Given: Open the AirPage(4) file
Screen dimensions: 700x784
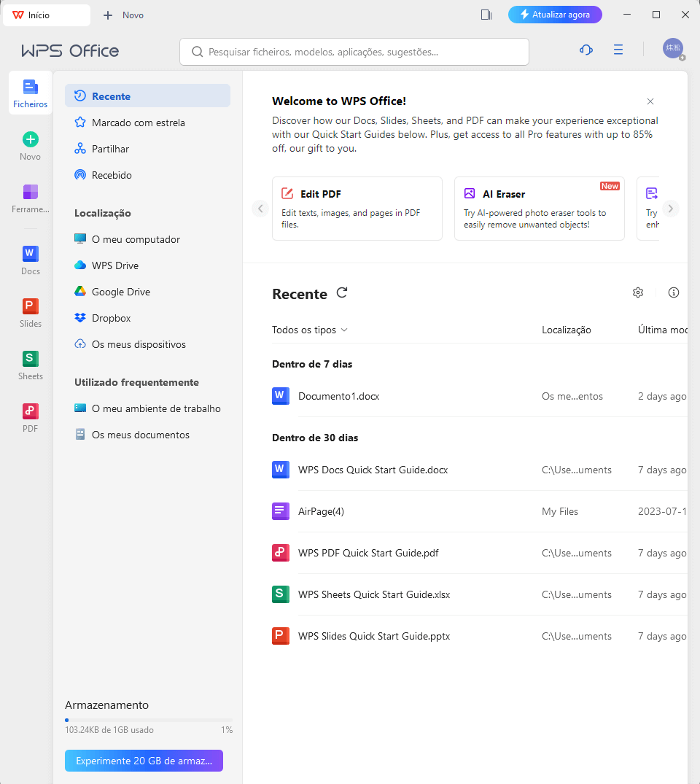Looking at the screenshot, I should point(480,511).
